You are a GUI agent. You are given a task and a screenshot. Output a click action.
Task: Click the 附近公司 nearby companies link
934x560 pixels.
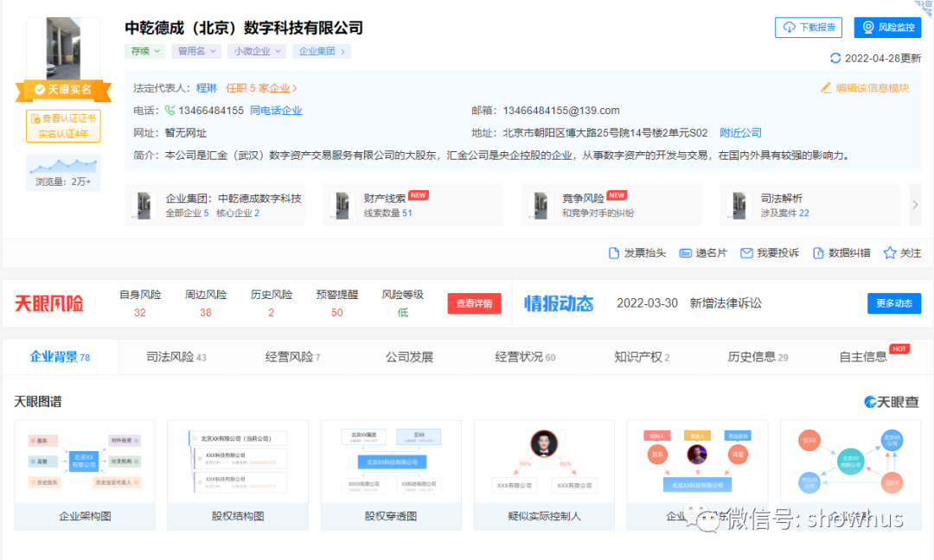(x=740, y=133)
